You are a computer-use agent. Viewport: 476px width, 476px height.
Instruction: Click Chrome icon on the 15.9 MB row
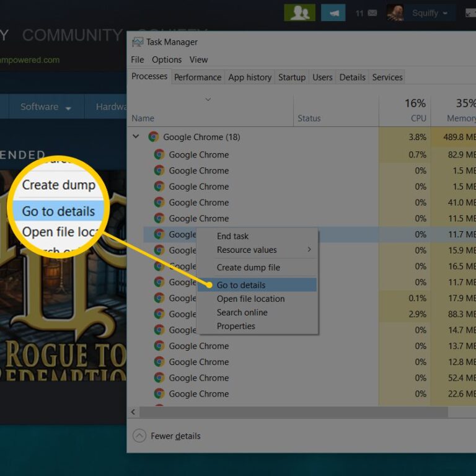[159, 250]
